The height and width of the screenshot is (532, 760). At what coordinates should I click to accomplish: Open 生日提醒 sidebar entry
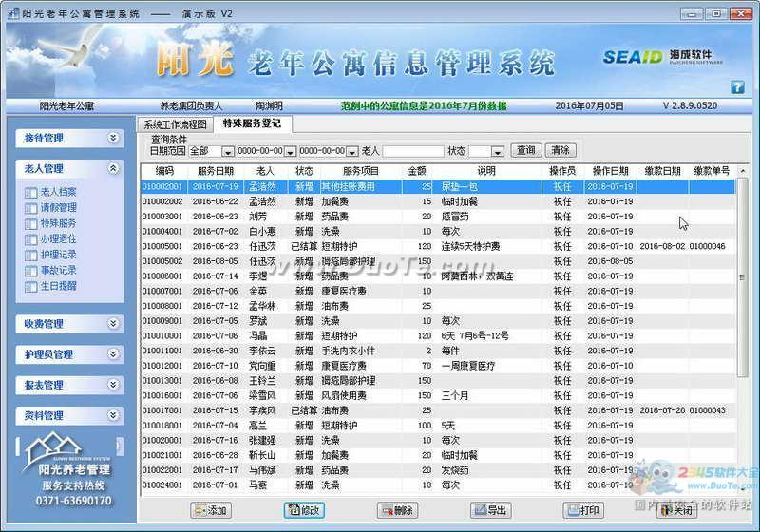[58, 286]
